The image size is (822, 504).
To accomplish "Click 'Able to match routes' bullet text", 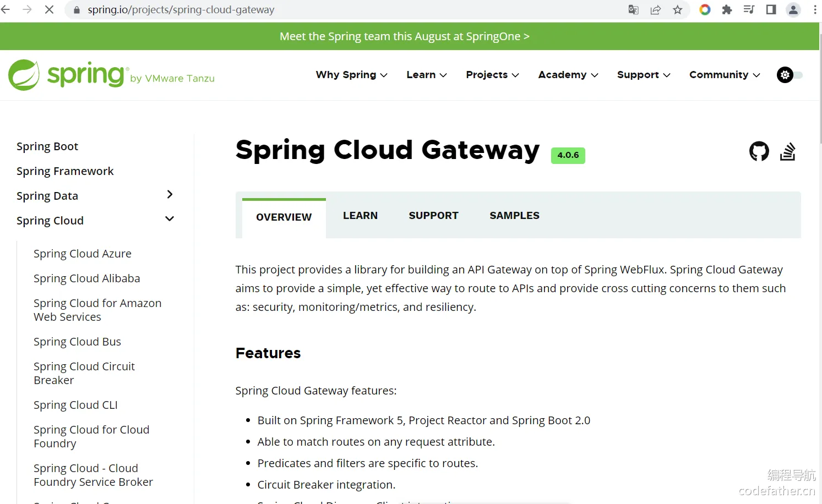I will tap(376, 442).
